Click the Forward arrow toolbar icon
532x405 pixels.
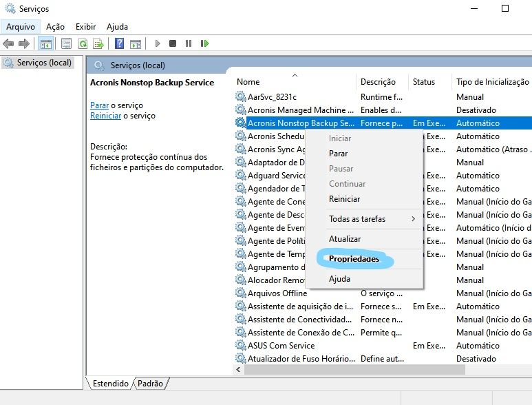click(x=24, y=43)
